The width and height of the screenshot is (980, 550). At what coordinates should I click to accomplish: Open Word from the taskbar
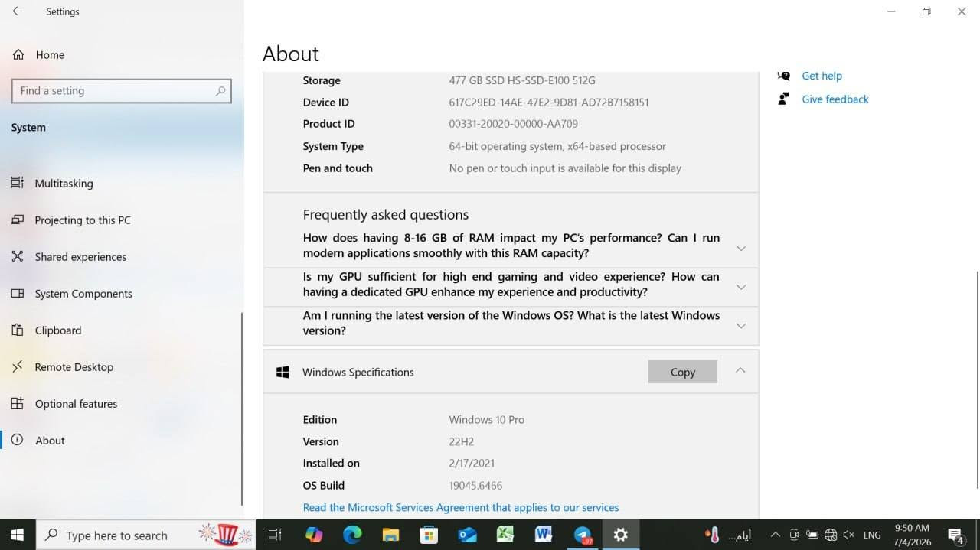544,535
